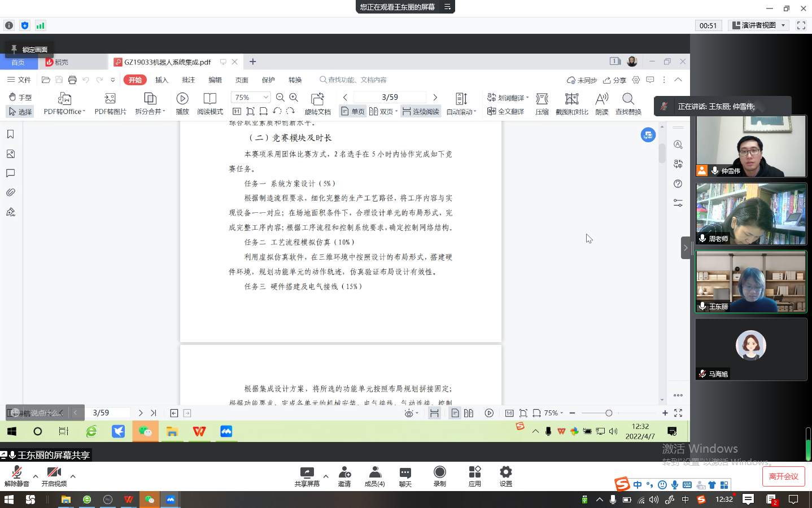Image resolution: width=812 pixels, height=508 pixels.
Task: Open the 文件 menu
Action: pyautogui.click(x=19, y=80)
